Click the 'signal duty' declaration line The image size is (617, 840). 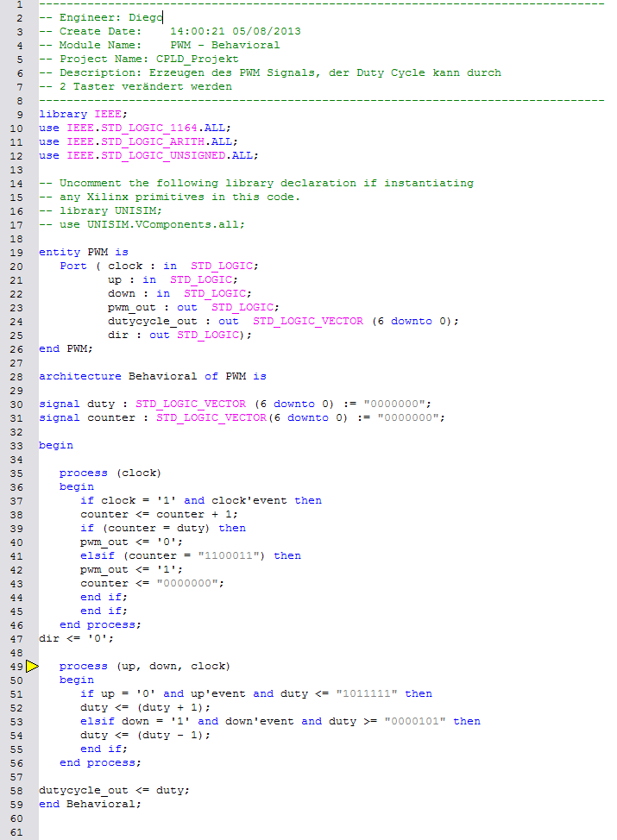click(x=235, y=404)
